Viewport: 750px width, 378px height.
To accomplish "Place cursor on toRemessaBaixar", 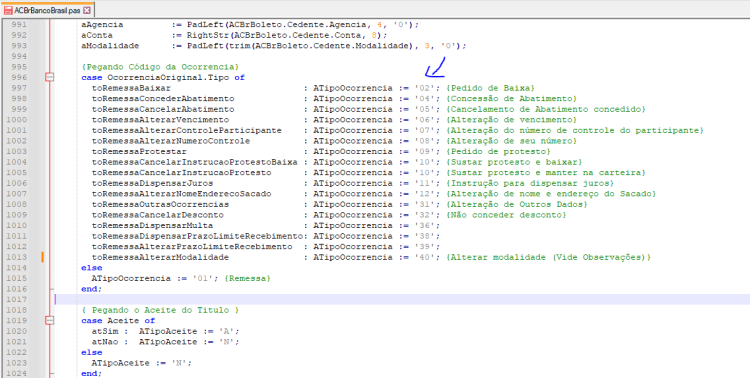I will [132, 88].
